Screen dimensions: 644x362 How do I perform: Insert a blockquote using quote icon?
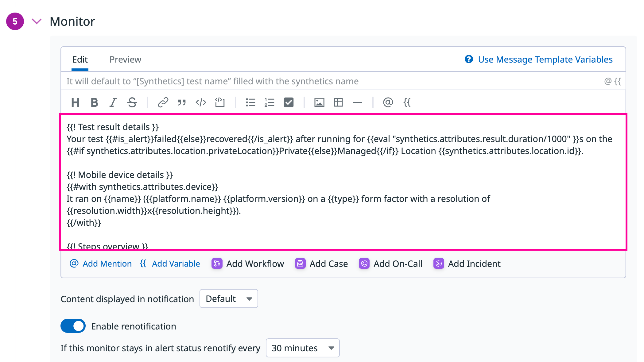182,102
